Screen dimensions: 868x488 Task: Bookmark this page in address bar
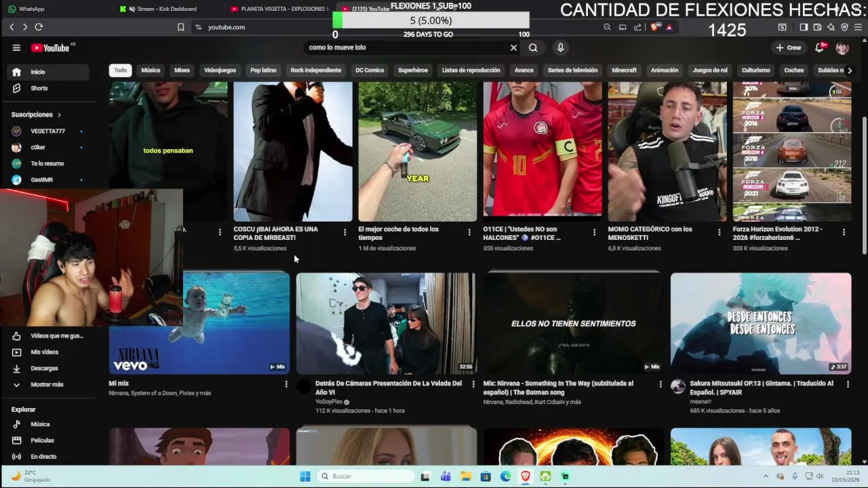(180, 27)
